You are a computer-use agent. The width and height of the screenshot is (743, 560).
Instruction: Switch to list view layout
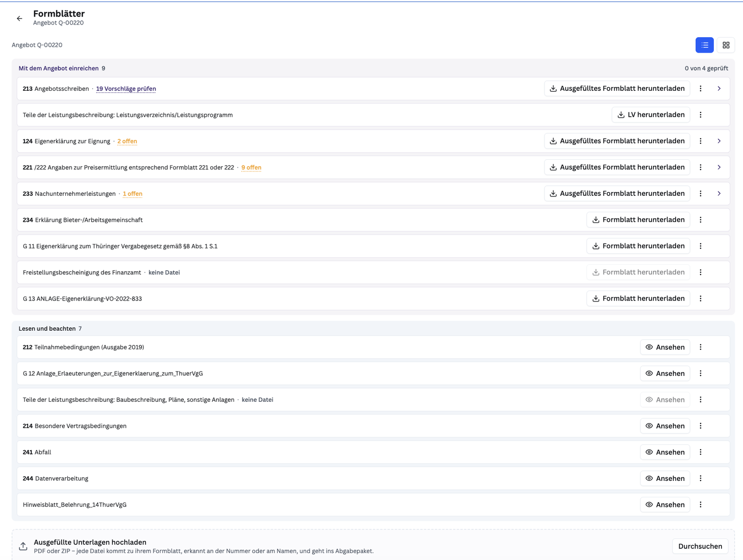tap(704, 45)
